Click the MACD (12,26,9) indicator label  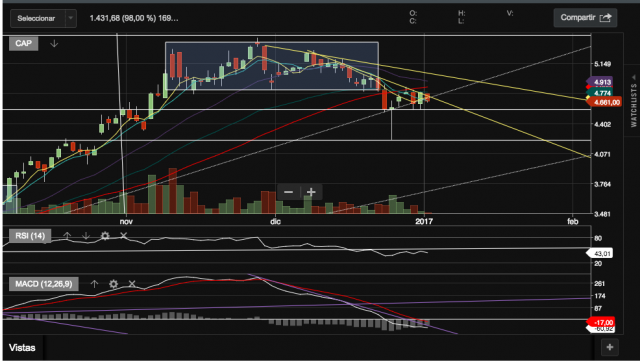click(x=44, y=284)
